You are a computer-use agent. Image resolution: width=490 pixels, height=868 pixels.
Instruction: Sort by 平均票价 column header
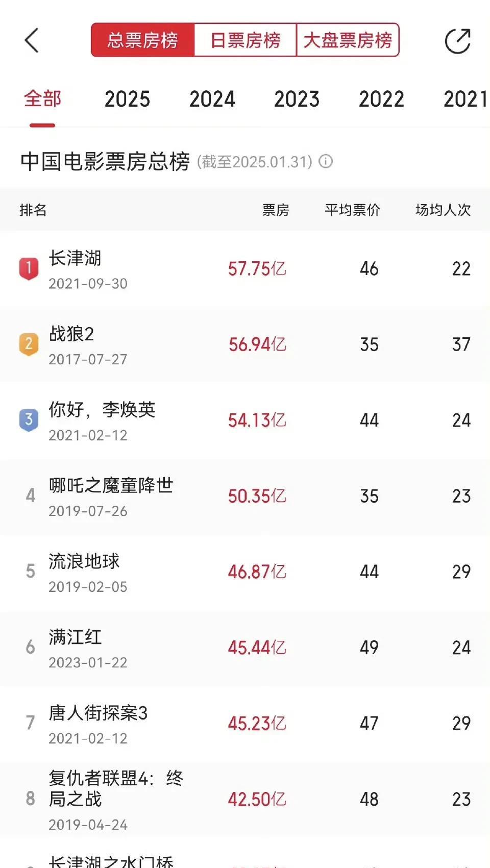click(353, 210)
